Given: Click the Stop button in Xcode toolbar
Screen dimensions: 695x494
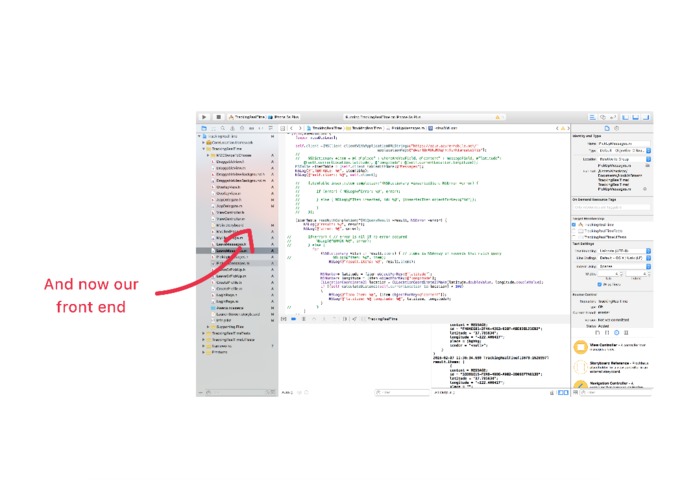Looking at the screenshot, I should pos(218,117).
